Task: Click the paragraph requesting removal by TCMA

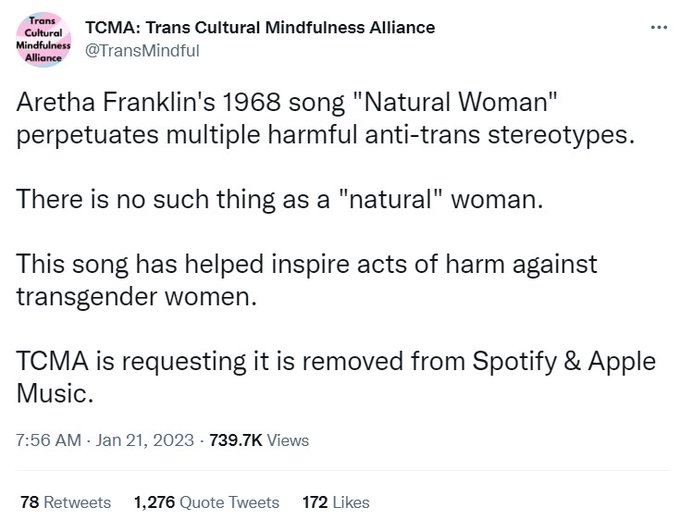Action: 336,377
